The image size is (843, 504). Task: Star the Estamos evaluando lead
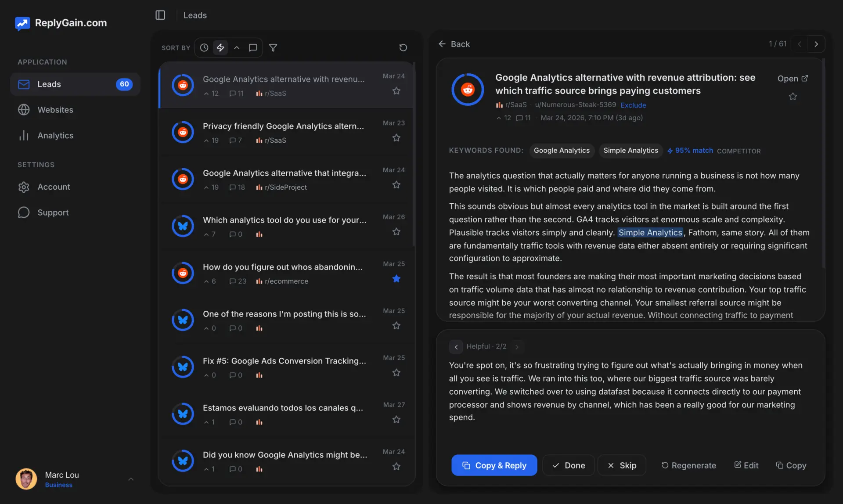coord(396,420)
